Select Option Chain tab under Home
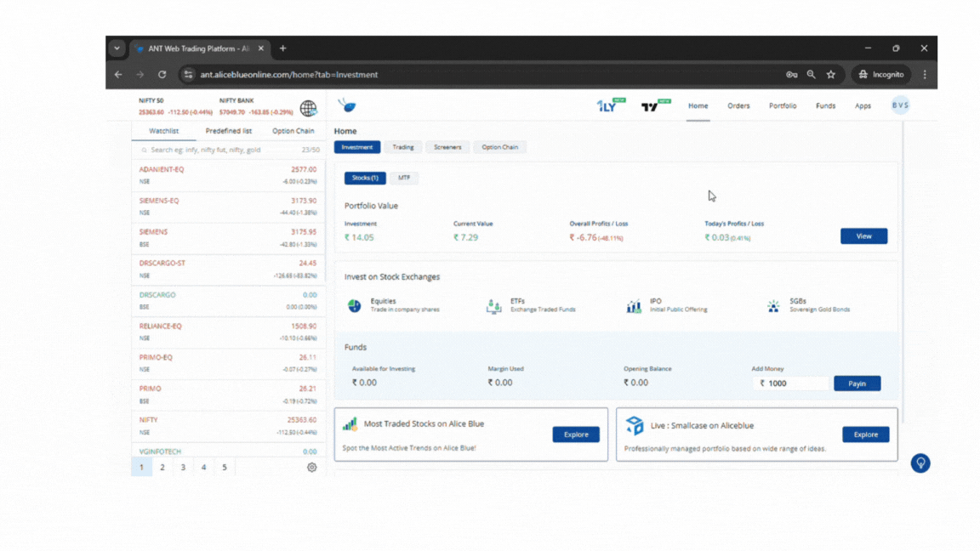This screenshot has height=551, width=980. [500, 147]
